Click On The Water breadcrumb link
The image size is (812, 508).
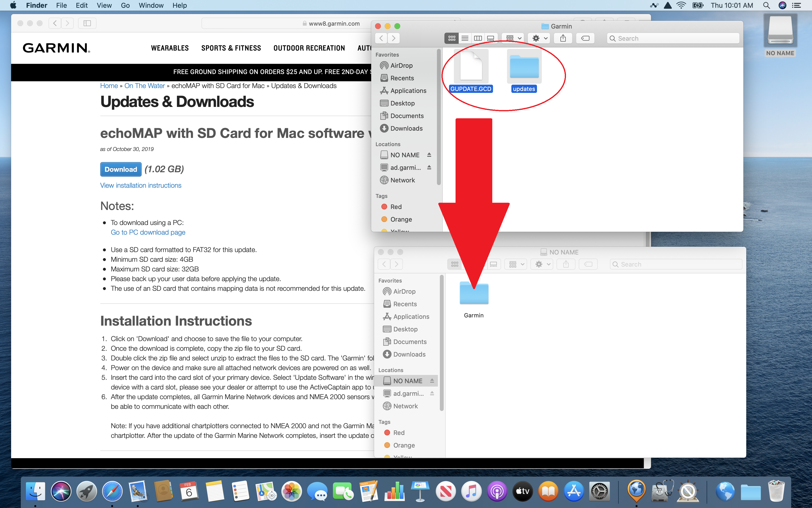pos(145,86)
